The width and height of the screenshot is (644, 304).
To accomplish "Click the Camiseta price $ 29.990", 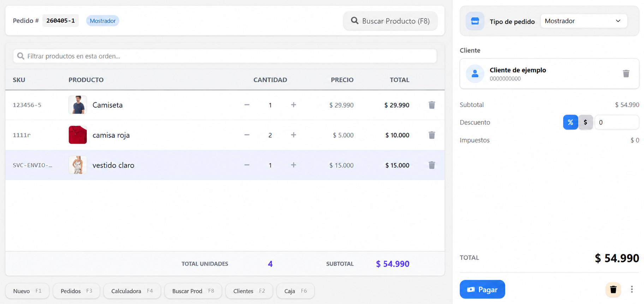I will (341, 105).
